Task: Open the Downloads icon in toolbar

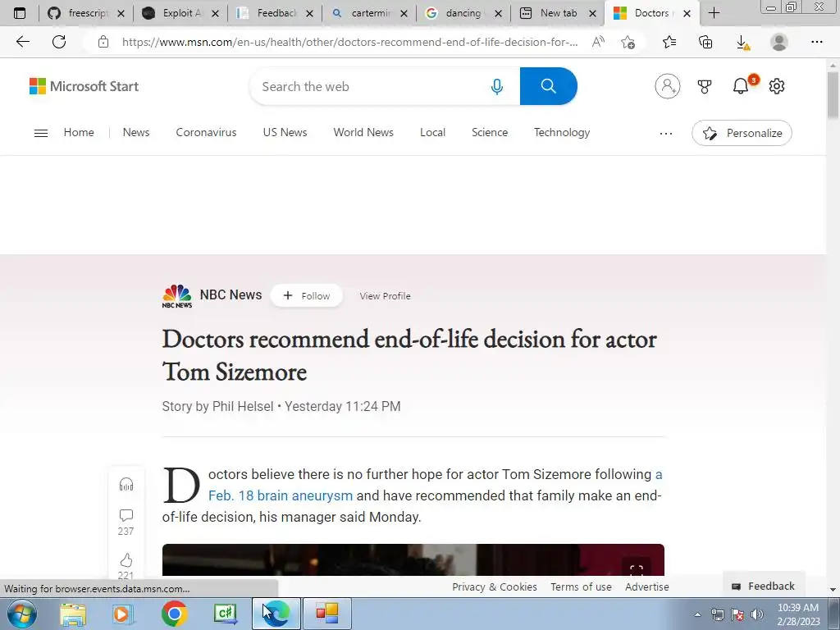Action: 743,43
